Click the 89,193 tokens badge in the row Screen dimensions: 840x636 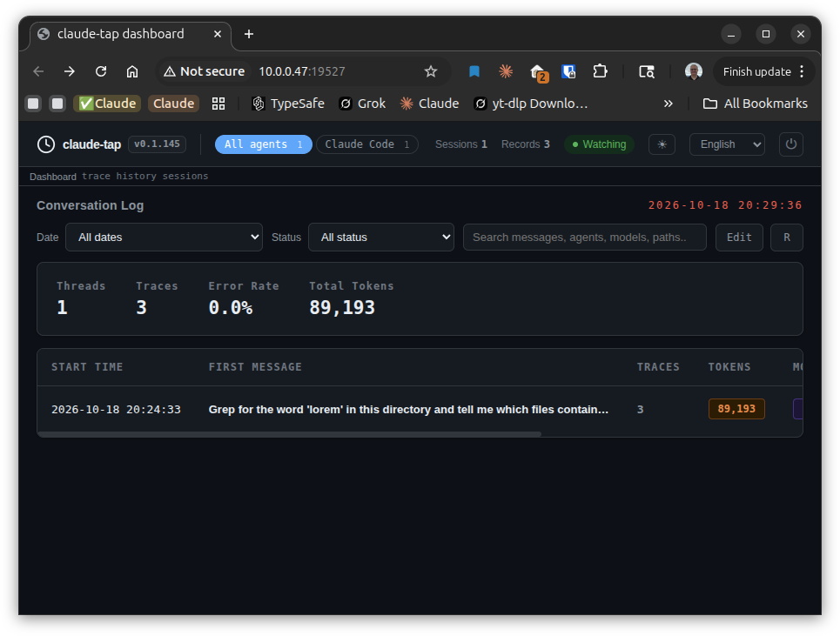736,409
